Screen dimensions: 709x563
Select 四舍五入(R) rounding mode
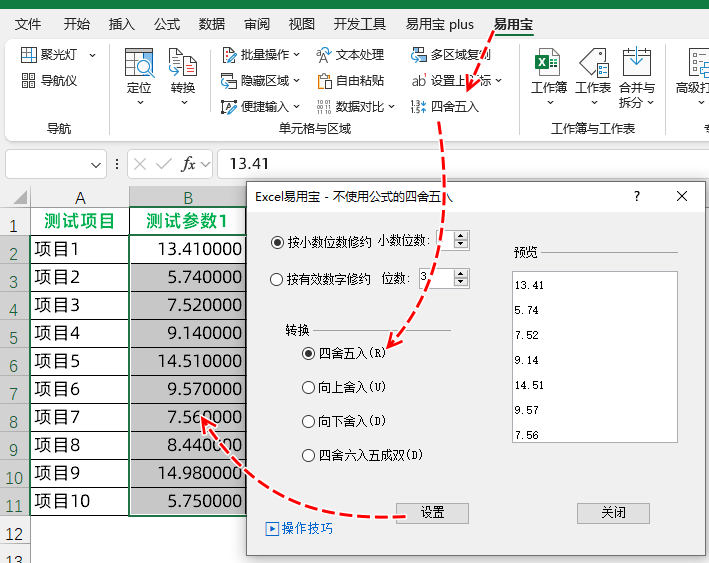pyautogui.click(x=308, y=353)
